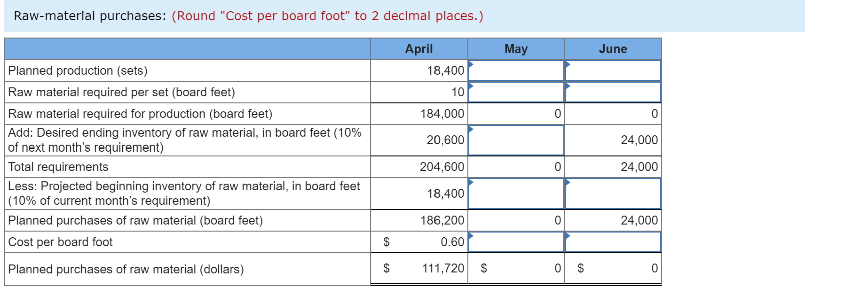Click the blue marker on May beginning inventory cell
The image size is (868, 295).
click(x=470, y=182)
